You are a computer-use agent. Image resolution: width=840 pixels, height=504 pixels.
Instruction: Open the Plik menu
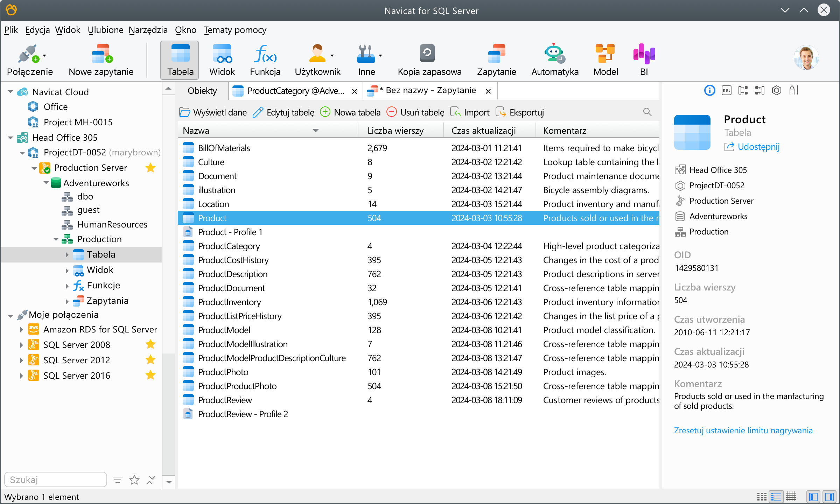tap(11, 30)
